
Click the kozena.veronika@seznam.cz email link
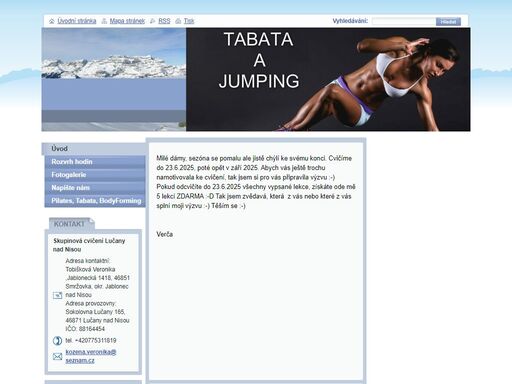[91, 356]
